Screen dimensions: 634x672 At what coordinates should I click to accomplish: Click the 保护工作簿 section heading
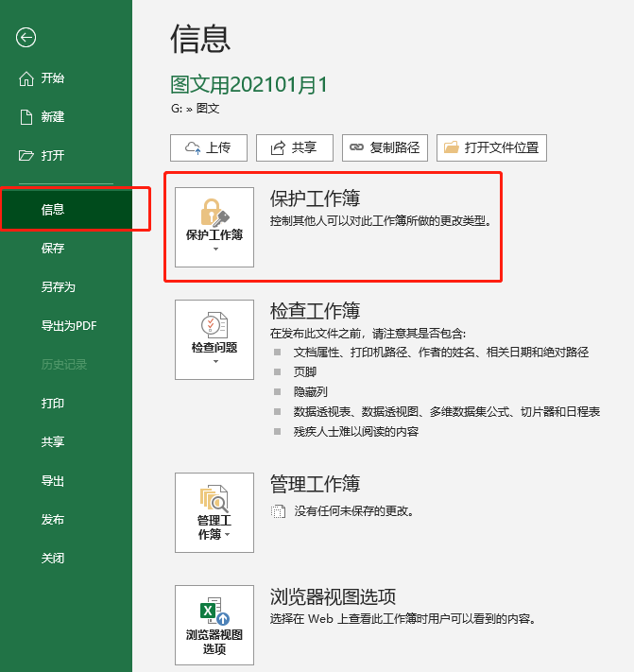click(315, 198)
